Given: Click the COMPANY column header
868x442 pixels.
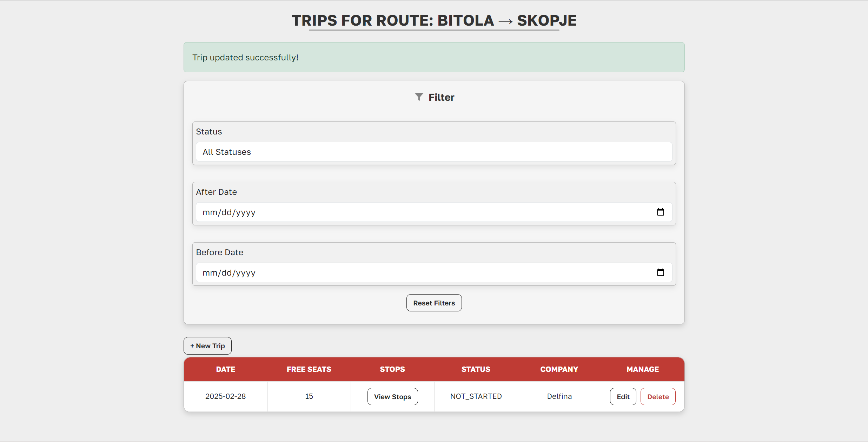Looking at the screenshot, I should pyautogui.click(x=559, y=369).
